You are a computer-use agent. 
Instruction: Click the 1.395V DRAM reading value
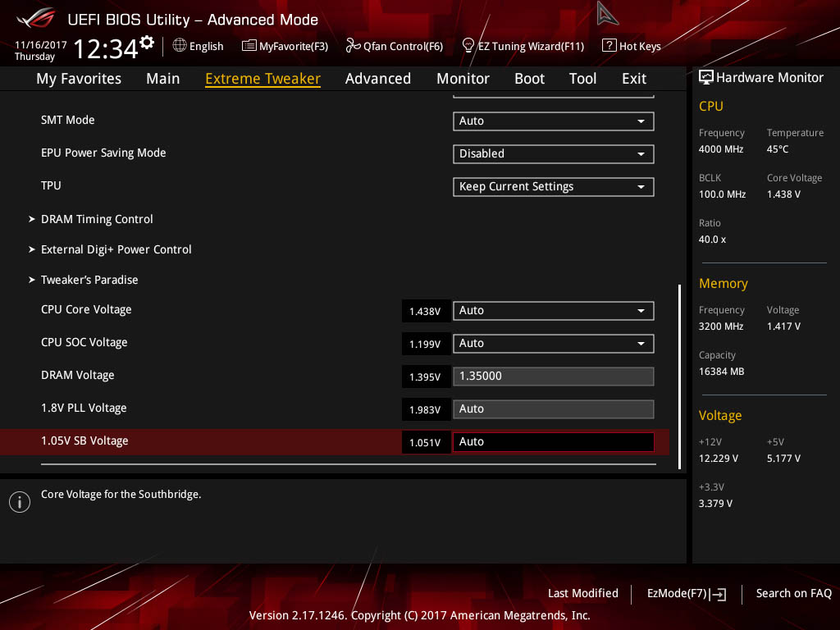click(426, 377)
